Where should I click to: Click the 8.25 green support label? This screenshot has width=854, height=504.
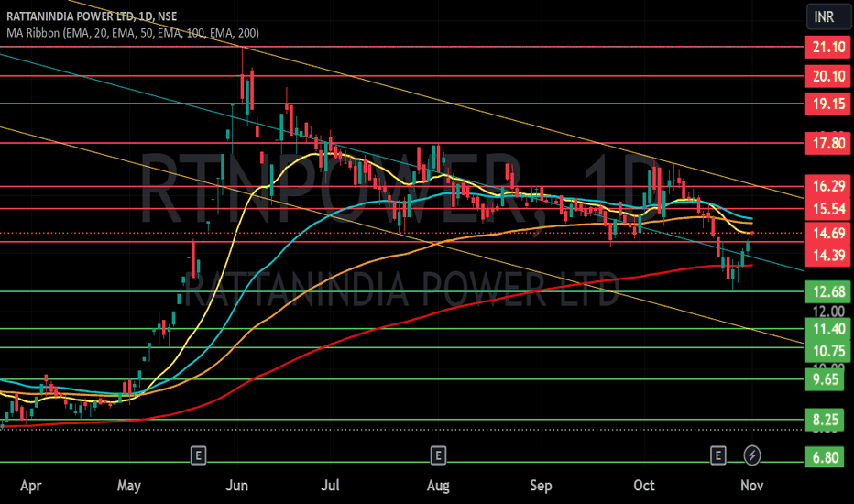click(x=824, y=420)
